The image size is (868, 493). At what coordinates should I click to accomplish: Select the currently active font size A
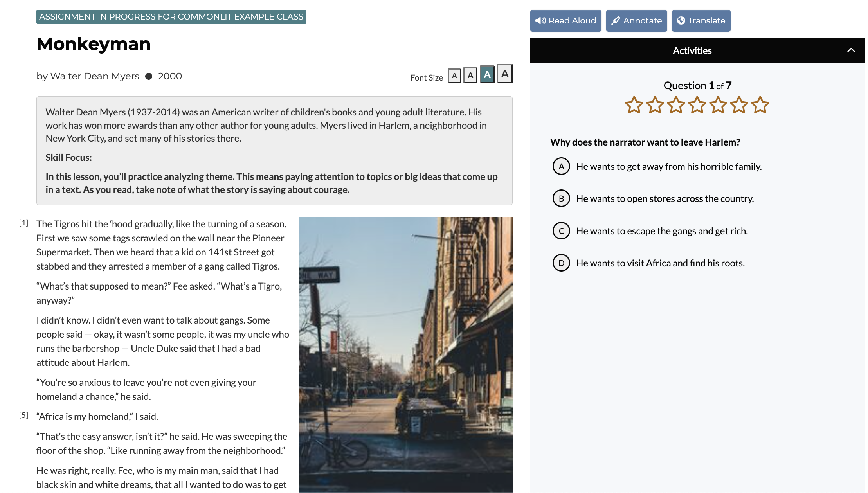487,74
